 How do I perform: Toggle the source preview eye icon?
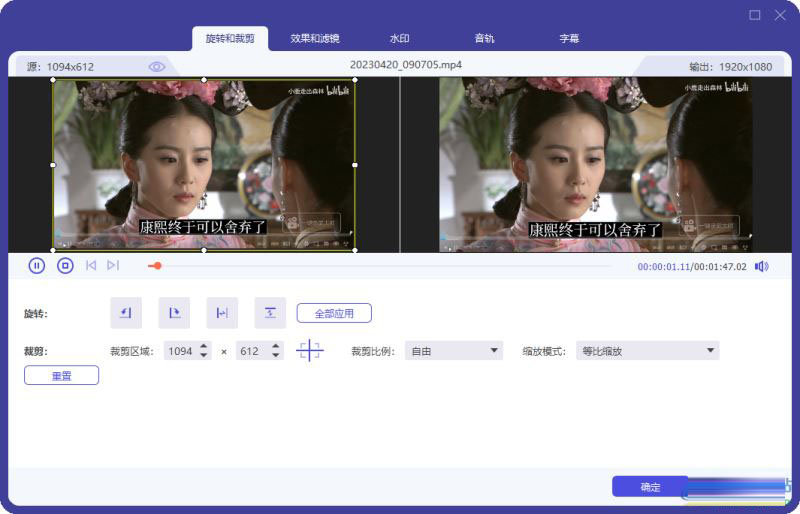pos(157,67)
